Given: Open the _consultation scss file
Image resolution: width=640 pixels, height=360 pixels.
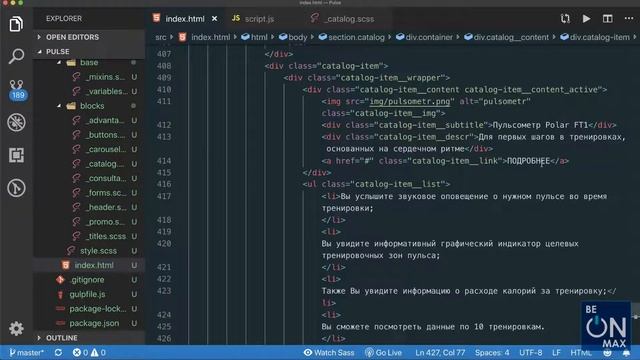Looking at the screenshot, I should pos(105,178).
